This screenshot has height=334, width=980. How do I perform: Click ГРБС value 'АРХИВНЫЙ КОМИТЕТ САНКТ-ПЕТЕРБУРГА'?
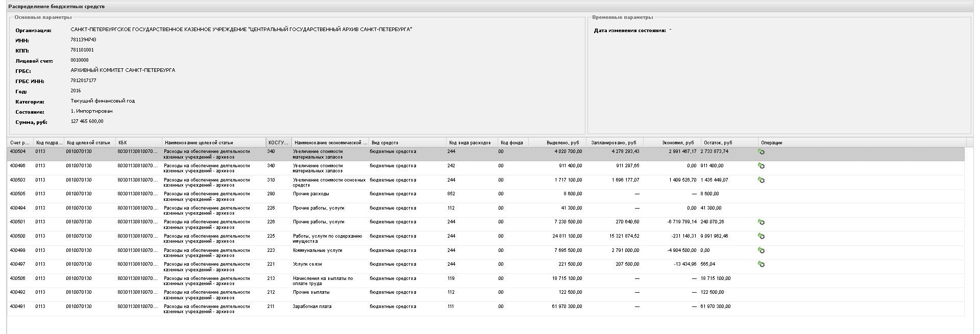[x=123, y=70]
